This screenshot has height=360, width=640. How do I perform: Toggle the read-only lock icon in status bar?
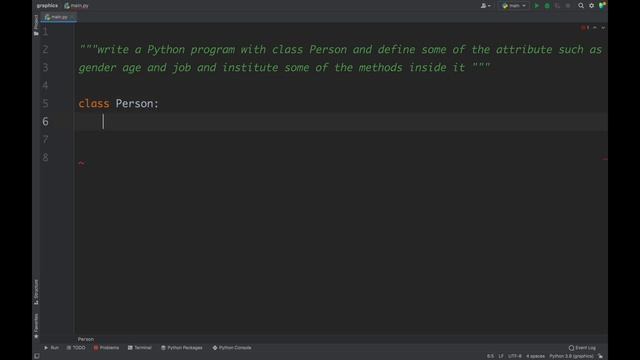[x=600, y=356]
